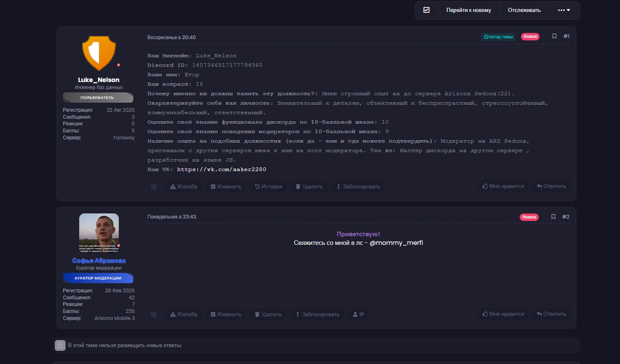620x364 pixels.
Task: Reply to the second post
Action: [551, 314]
